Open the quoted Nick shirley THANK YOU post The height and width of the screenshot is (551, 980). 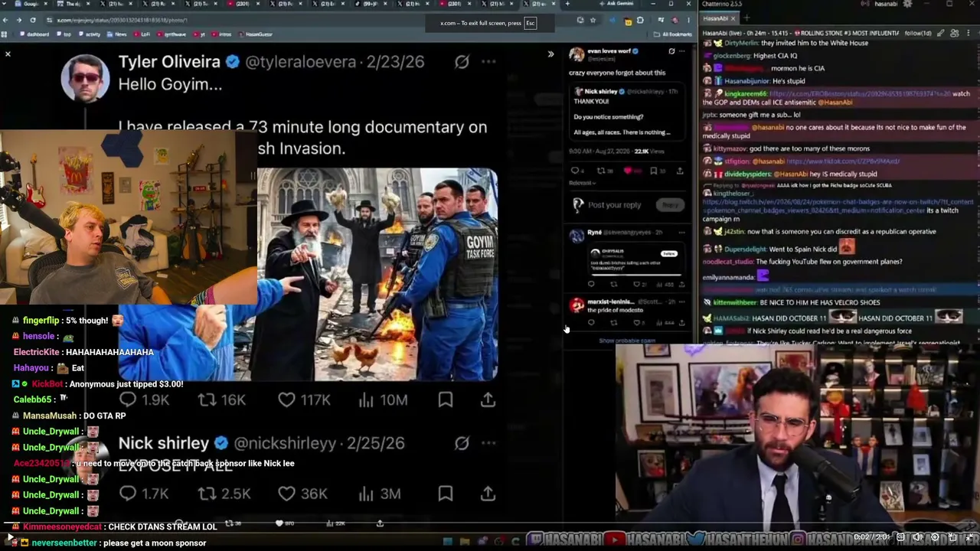click(x=626, y=112)
